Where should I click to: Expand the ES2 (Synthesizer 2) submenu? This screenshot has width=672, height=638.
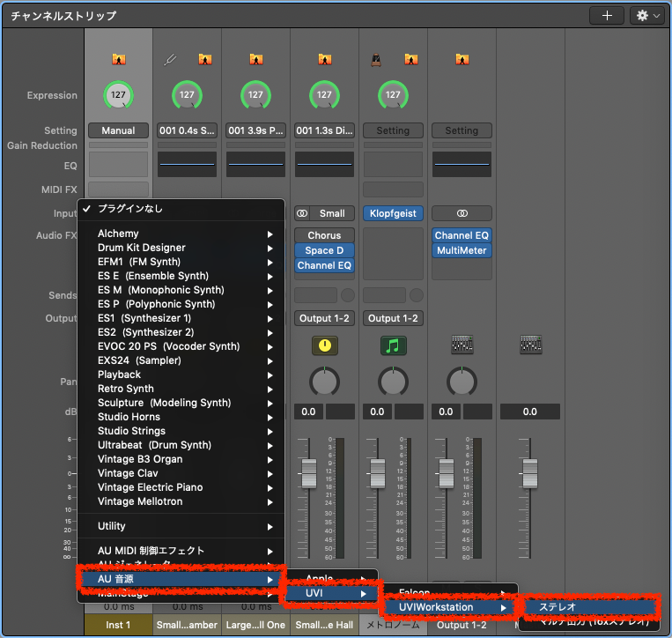coord(181,332)
